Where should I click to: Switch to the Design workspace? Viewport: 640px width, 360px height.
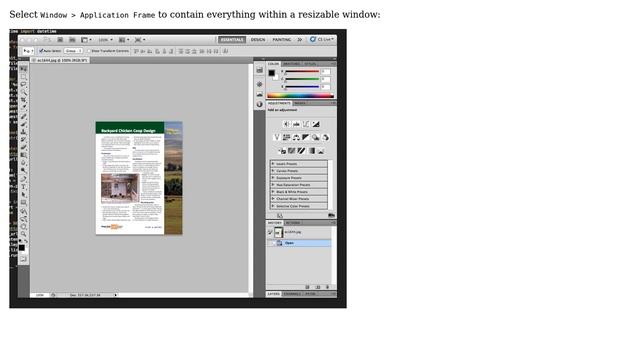point(258,40)
